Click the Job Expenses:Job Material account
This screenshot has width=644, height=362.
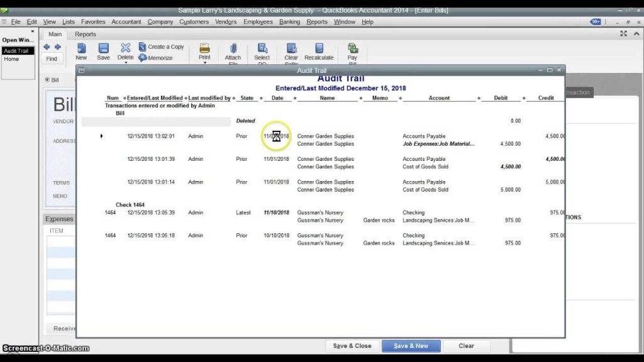click(x=438, y=144)
